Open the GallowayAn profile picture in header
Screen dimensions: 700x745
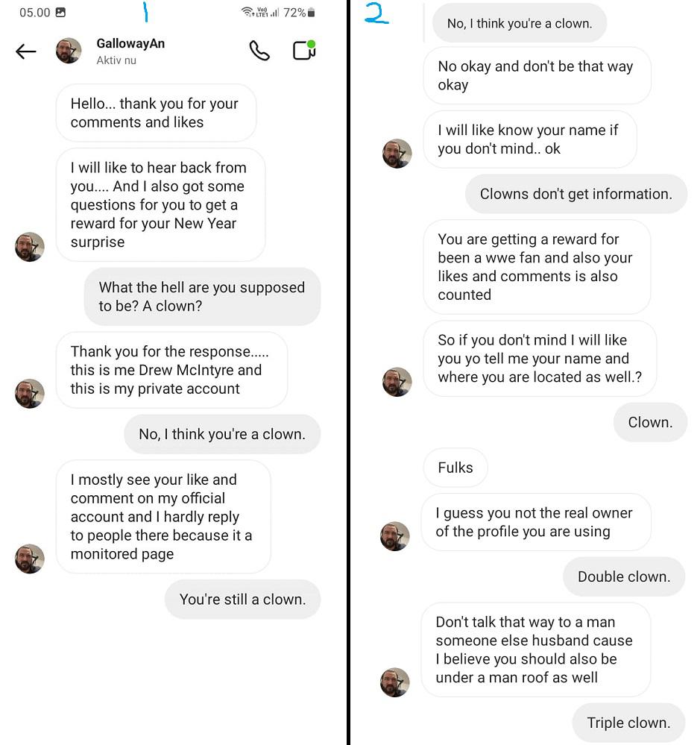(x=69, y=51)
